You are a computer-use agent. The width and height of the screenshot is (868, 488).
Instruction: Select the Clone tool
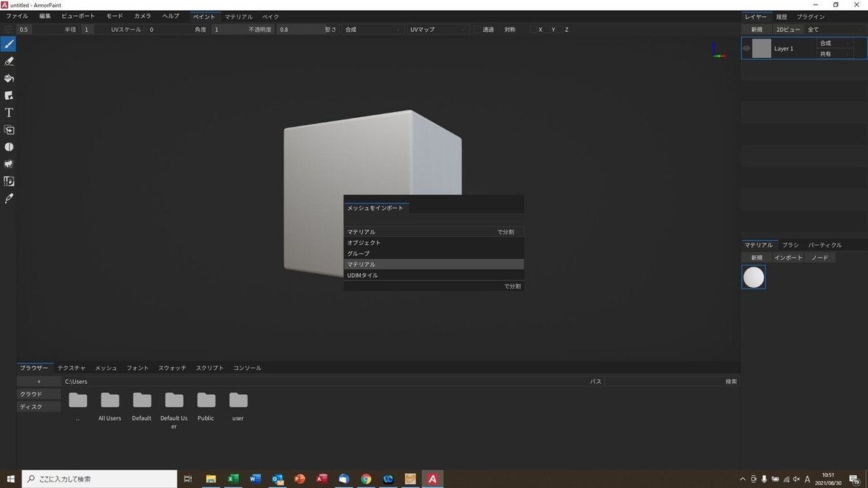coord(9,130)
